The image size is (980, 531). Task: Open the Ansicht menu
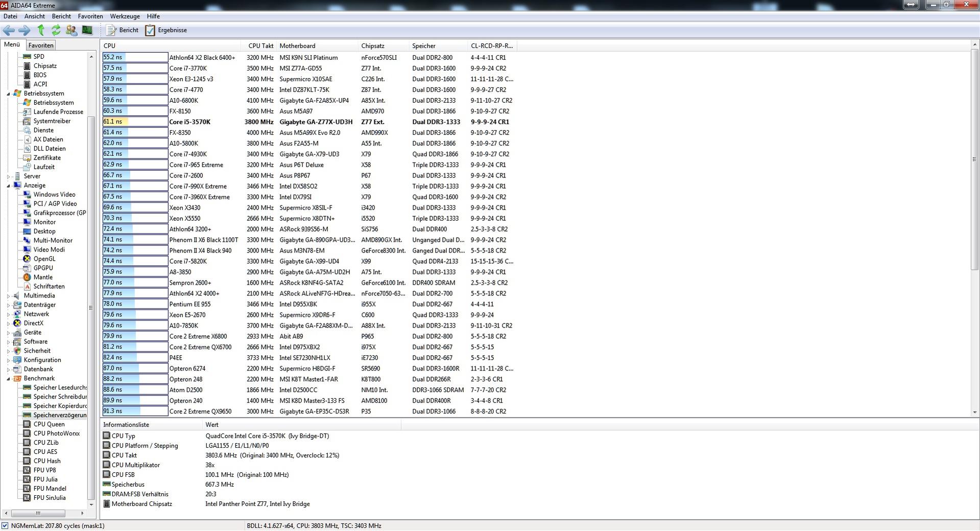point(35,16)
